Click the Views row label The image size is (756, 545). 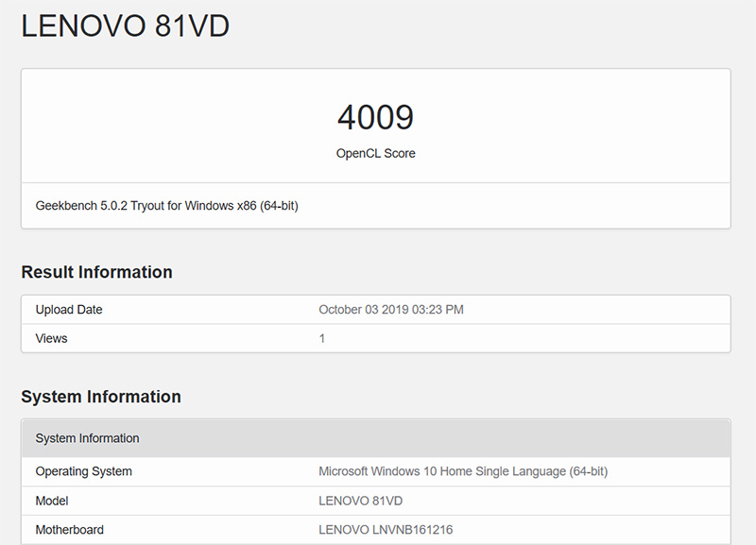point(51,338)
